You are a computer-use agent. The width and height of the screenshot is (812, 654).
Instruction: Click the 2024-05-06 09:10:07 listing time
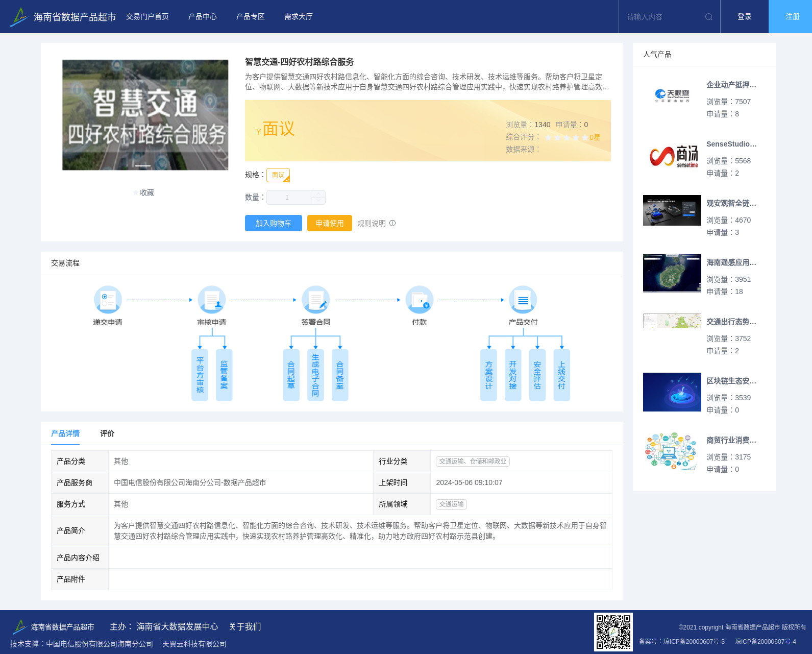coord(469,482)
